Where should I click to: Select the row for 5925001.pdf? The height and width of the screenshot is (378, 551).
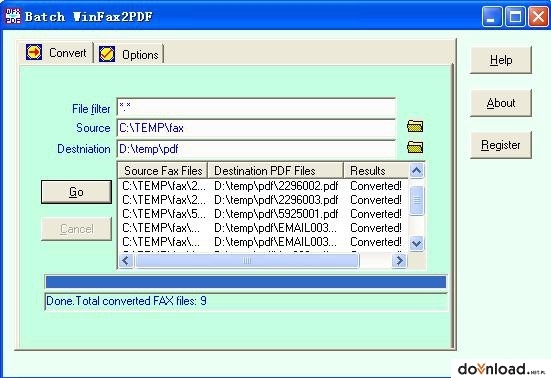tap(262, 214)
